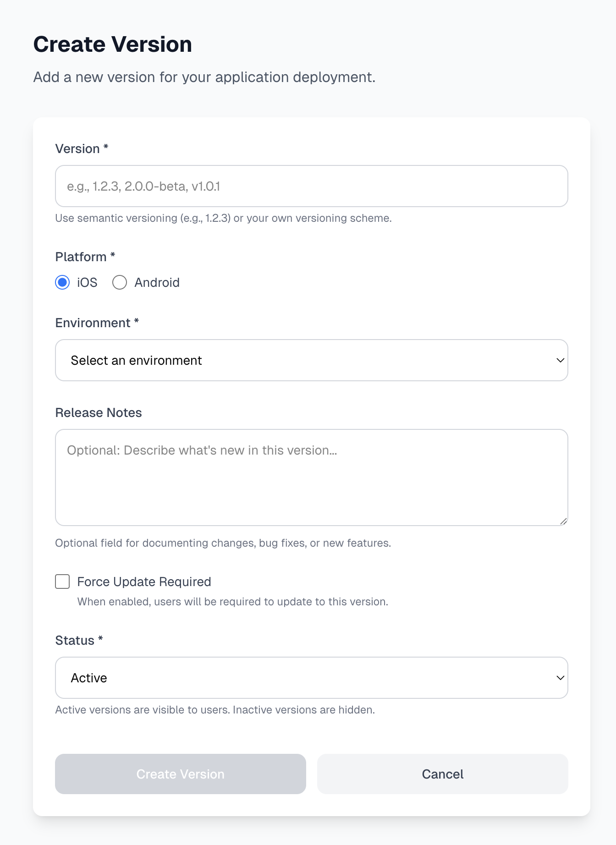
Task: Focus the field with placeholder "e.g., 1.2.3"
Action: point(311,186)
